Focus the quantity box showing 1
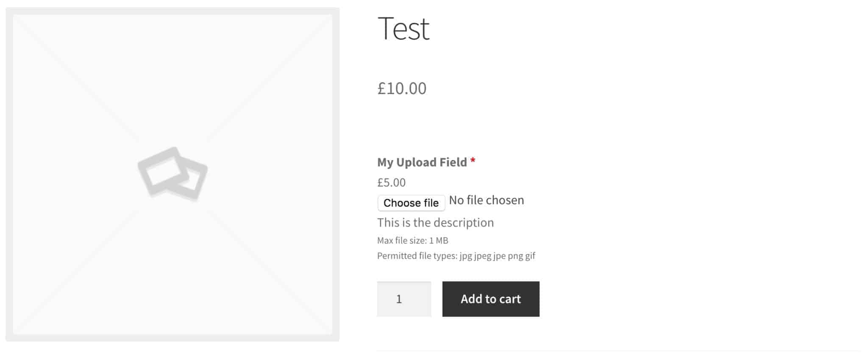 (403, 299)
